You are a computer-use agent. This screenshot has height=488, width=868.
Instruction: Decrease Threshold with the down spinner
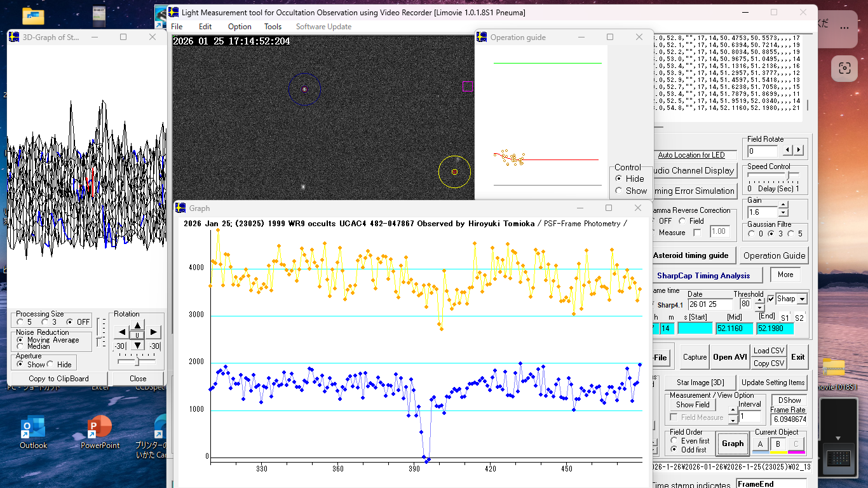759,308
